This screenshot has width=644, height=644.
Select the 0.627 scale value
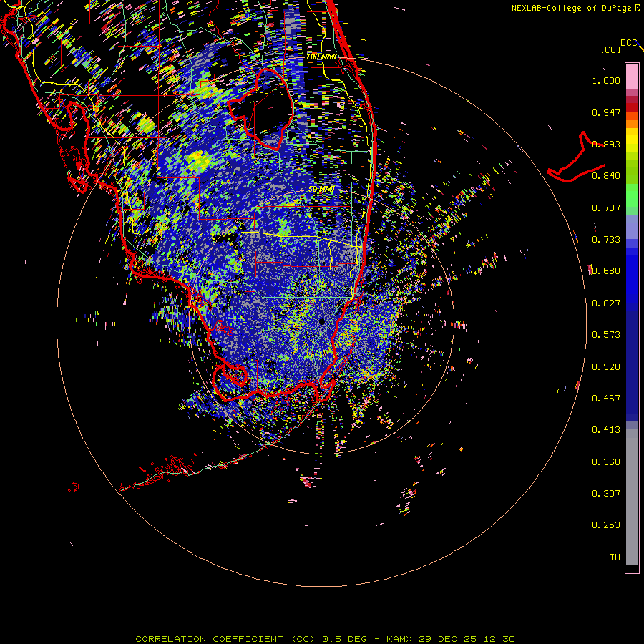[x=606, y=303]
